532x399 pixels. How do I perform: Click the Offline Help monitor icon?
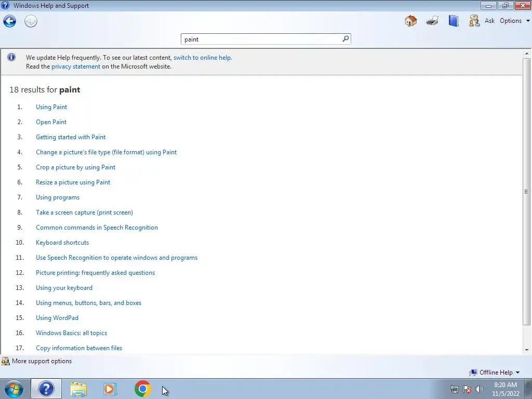(473, 373)
